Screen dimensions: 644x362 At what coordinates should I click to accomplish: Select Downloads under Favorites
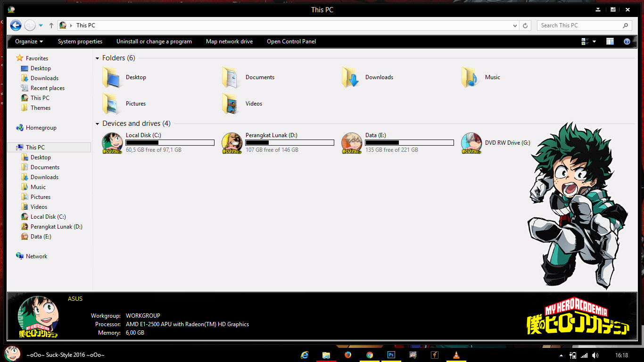click(x=45, y=78)
